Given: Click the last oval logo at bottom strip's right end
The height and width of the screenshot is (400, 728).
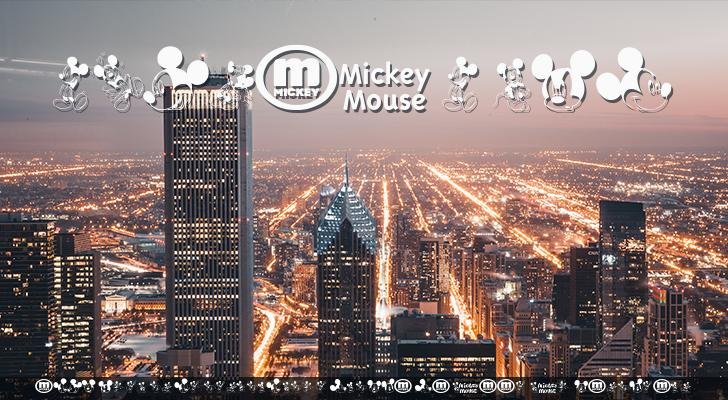Looking at the screenshot, I should [661, 386].
